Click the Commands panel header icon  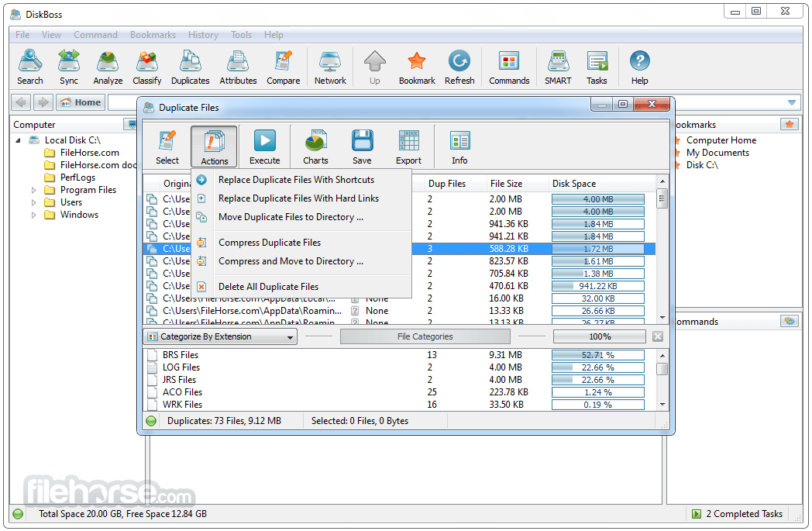[790, 321]
